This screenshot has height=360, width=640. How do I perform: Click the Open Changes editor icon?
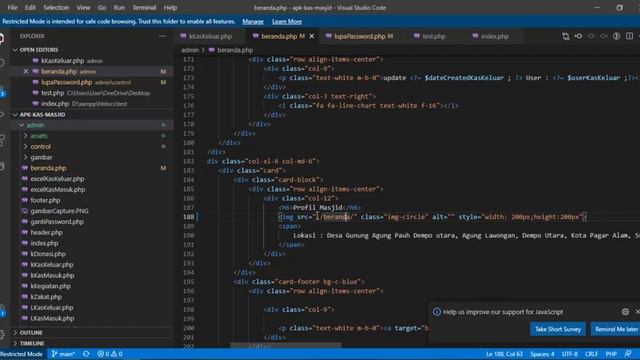tap(565, 36)
